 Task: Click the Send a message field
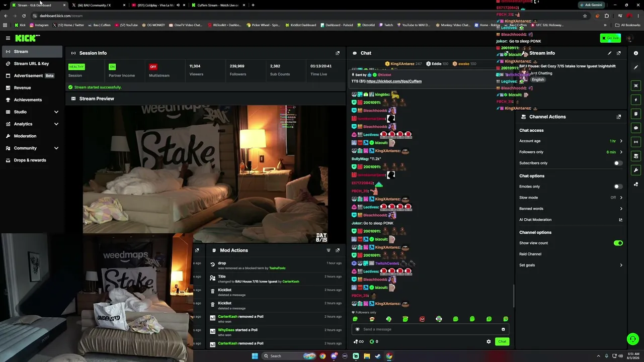point(430,329)
